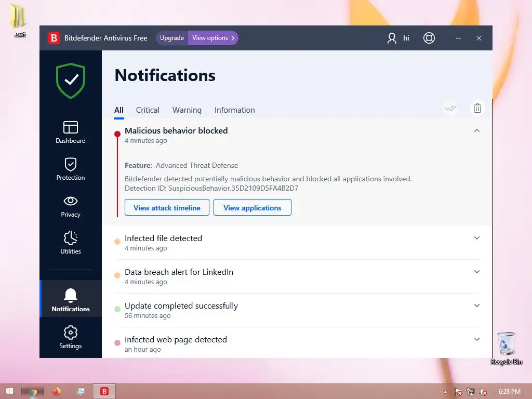Open Firefox from the taskbar
Viewport: 532px width, 399px height.
click(57, 391)
